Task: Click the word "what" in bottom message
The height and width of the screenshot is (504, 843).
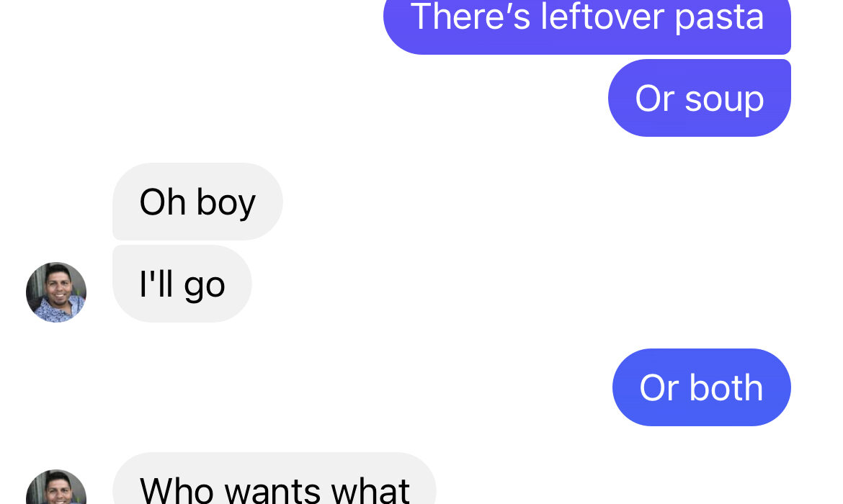Action: coord(370,490)
